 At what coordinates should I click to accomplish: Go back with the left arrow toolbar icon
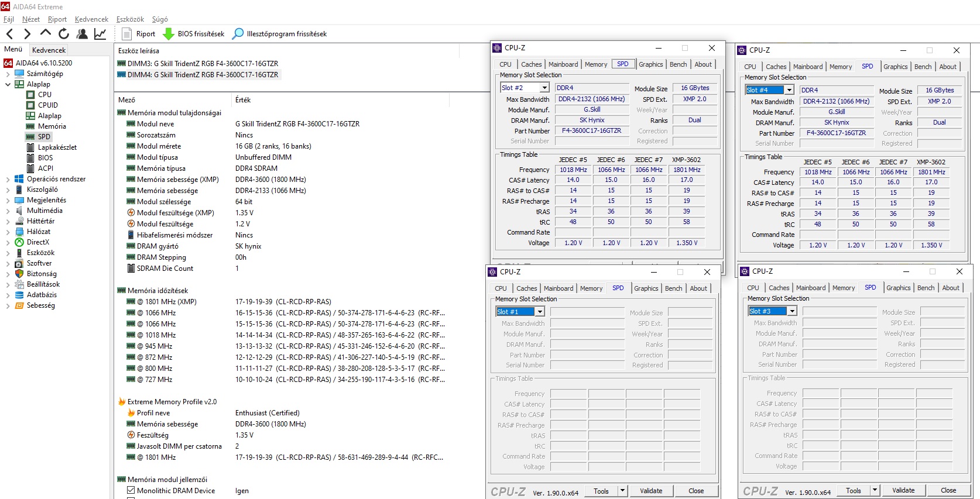pyautogui.click(x=9, y=34)
